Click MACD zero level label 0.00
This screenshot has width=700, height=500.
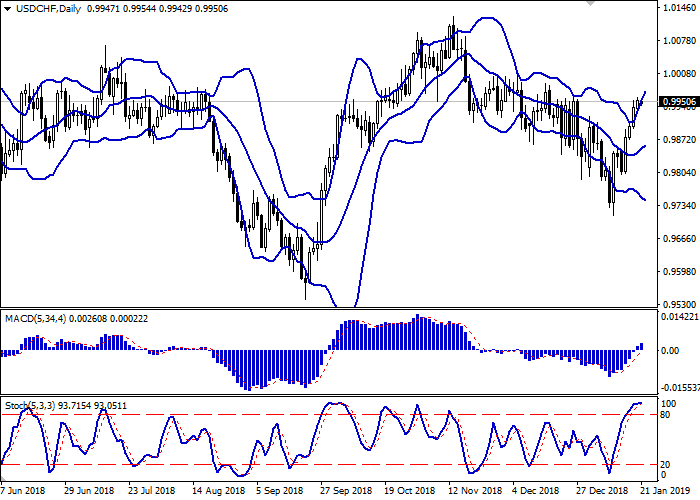click(670, 351)
